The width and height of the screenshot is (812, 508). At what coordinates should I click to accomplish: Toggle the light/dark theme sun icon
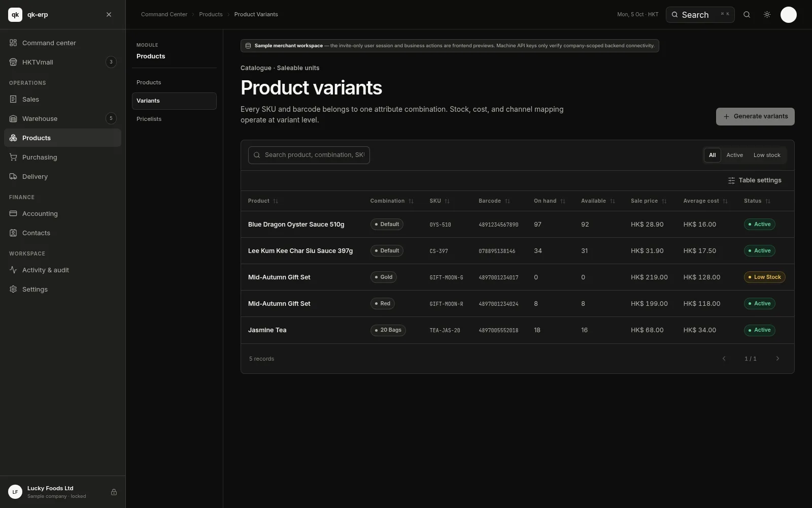pos(767,15)
